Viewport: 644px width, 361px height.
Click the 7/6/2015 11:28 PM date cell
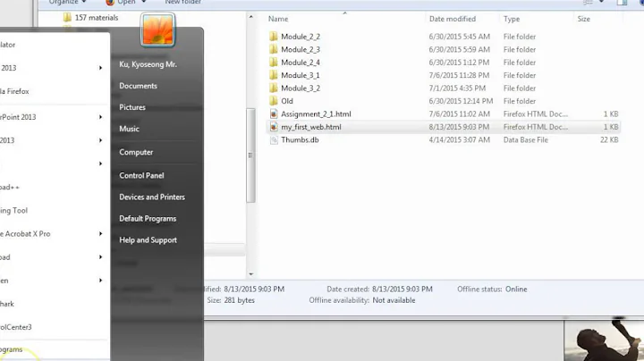[x=459, y=75]
